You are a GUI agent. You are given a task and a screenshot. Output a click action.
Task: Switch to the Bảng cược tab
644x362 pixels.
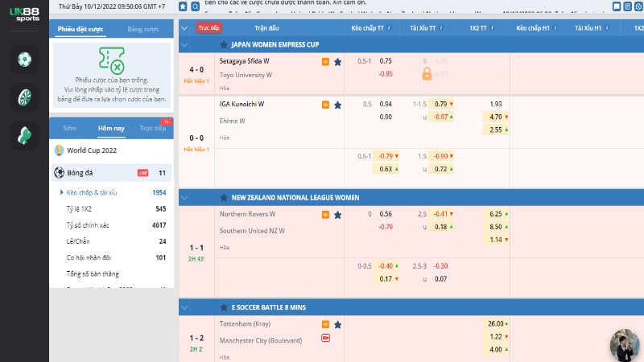143,29
